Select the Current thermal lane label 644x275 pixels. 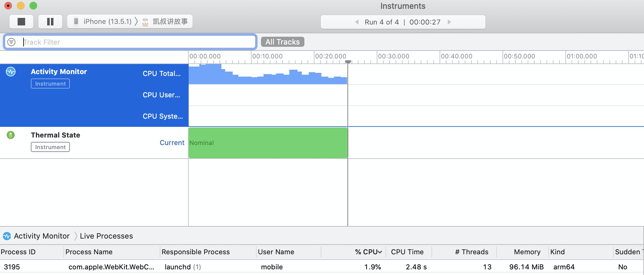(x=172, y=143)
